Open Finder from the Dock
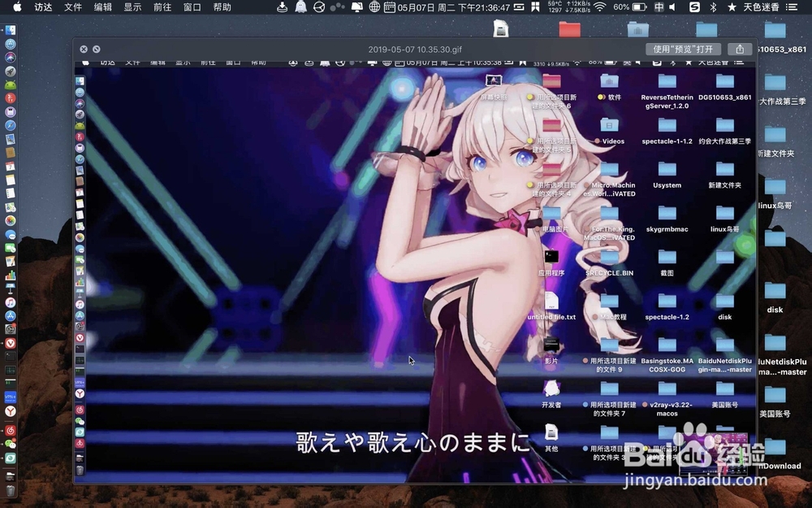812x508 pixels. [10, 30]
